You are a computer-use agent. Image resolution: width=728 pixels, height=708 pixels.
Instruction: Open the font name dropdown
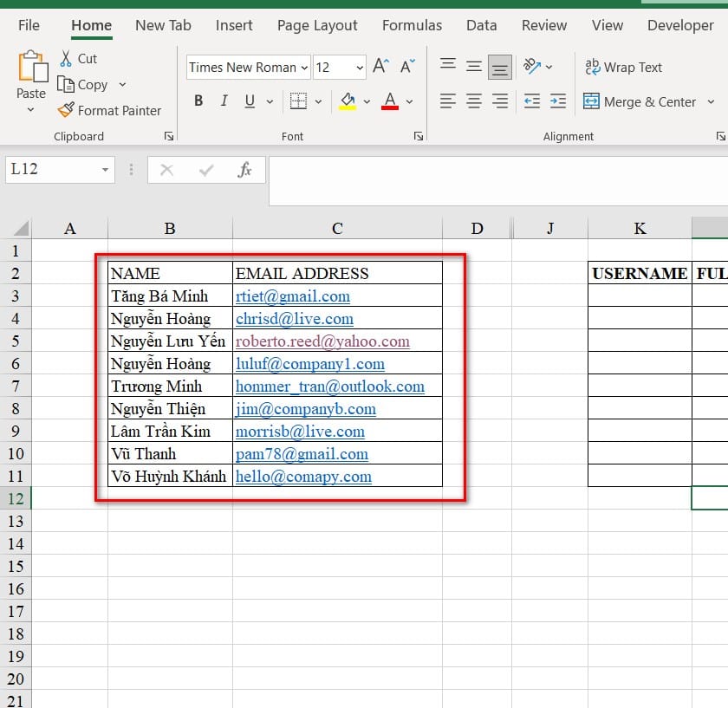(x=306, y=67)
